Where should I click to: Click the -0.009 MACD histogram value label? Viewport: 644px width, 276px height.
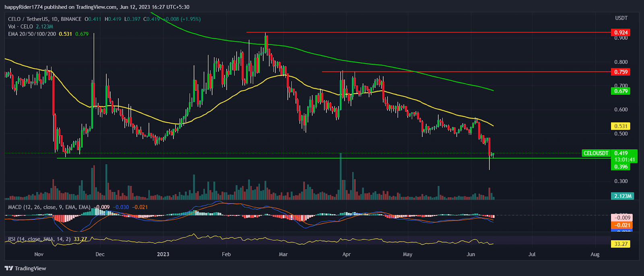pyautogui.click(x=621, y=218)
